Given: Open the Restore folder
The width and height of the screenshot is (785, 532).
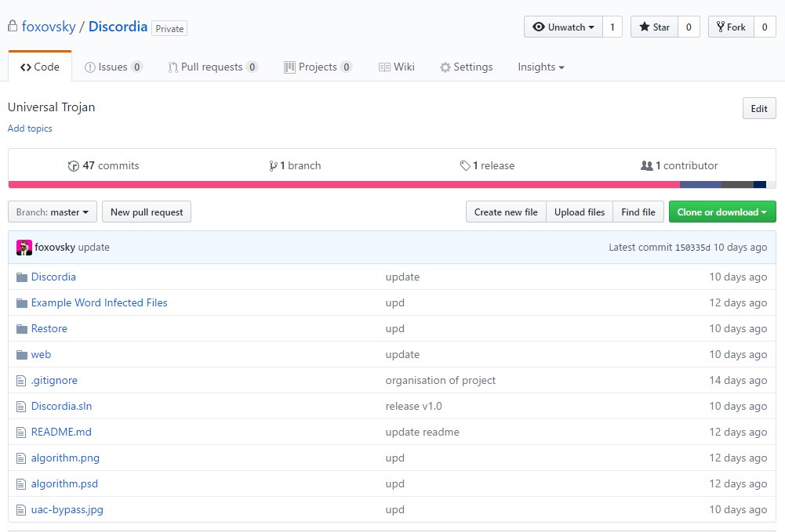Looking at the screenshot, I should (49, 329).
